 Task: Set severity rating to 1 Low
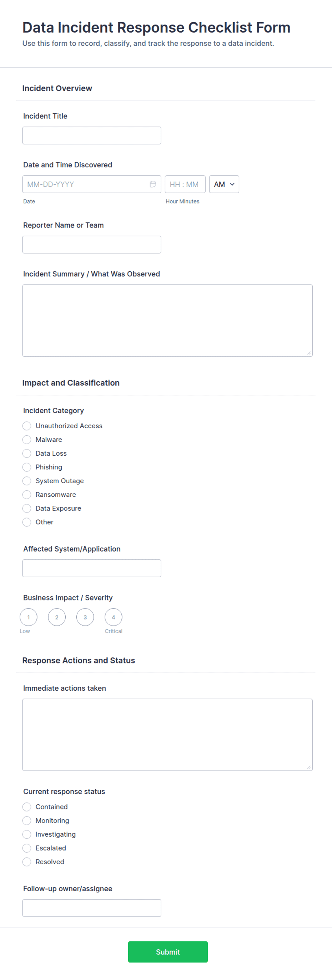click(29, 617)
